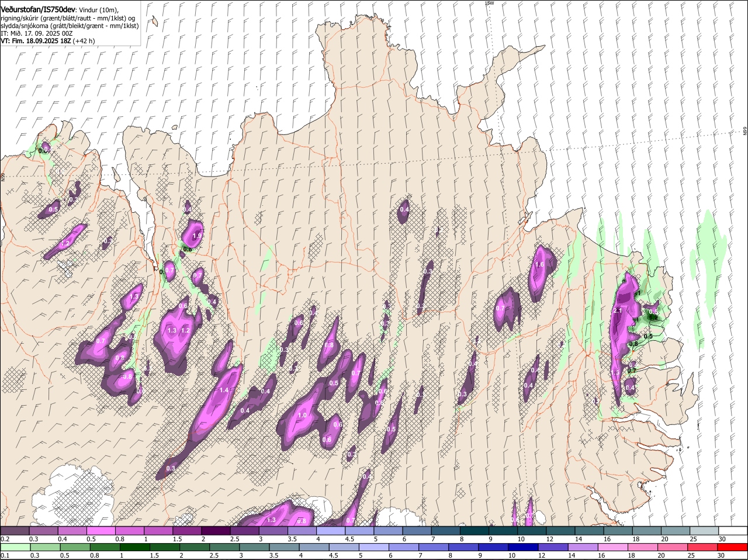Pick the darkest green swatch at 1 in lower legend
748x560 pixels.
[x=134, y=548]
